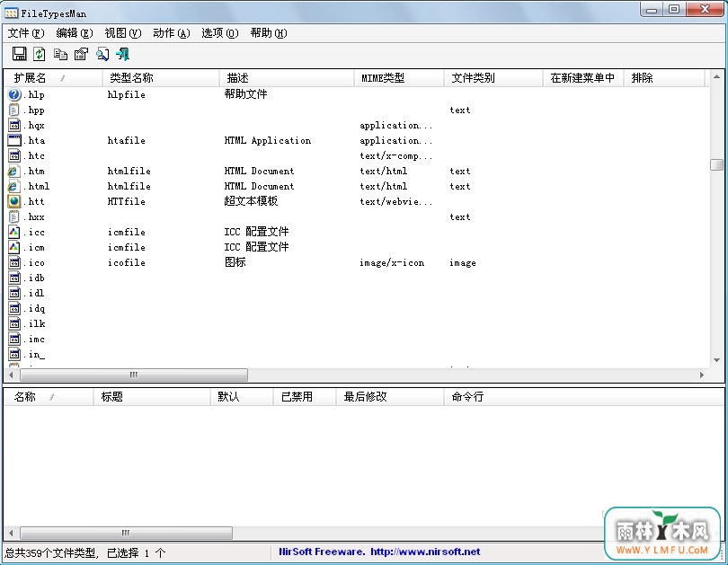
Task: Click the upper list scroll-right arrow
Action: 702,375
